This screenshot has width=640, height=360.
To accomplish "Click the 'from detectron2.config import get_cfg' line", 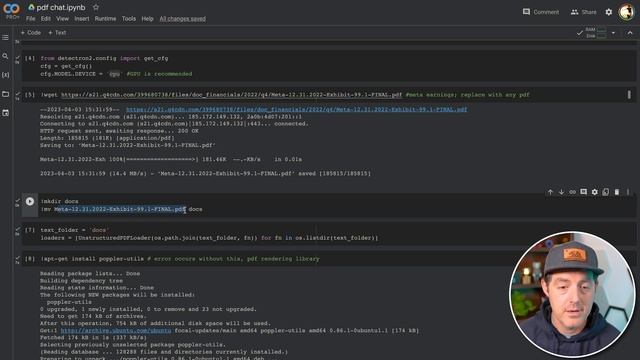I will [104, 58].
